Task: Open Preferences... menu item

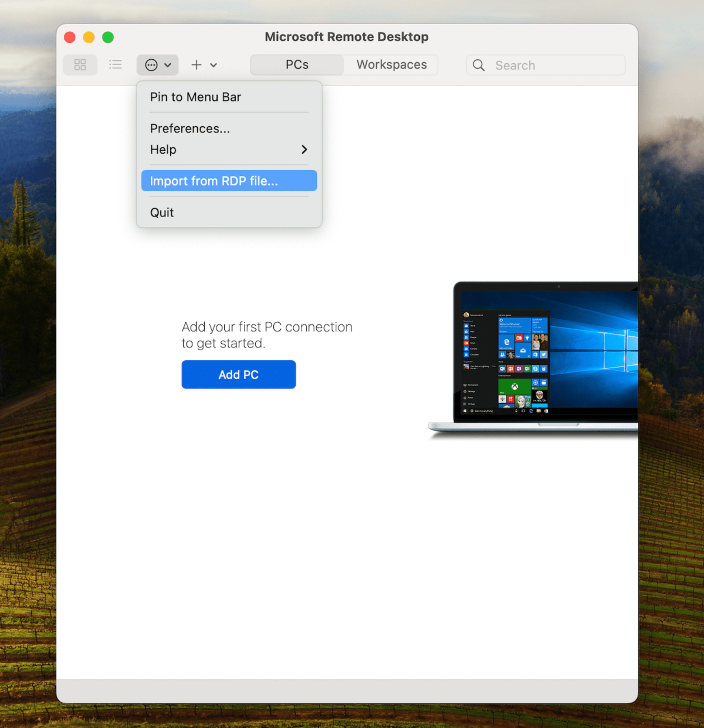Action: point(229,128)
